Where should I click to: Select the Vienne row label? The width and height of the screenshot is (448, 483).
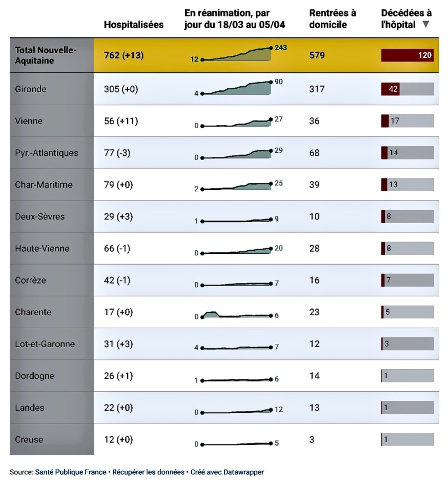29,121
